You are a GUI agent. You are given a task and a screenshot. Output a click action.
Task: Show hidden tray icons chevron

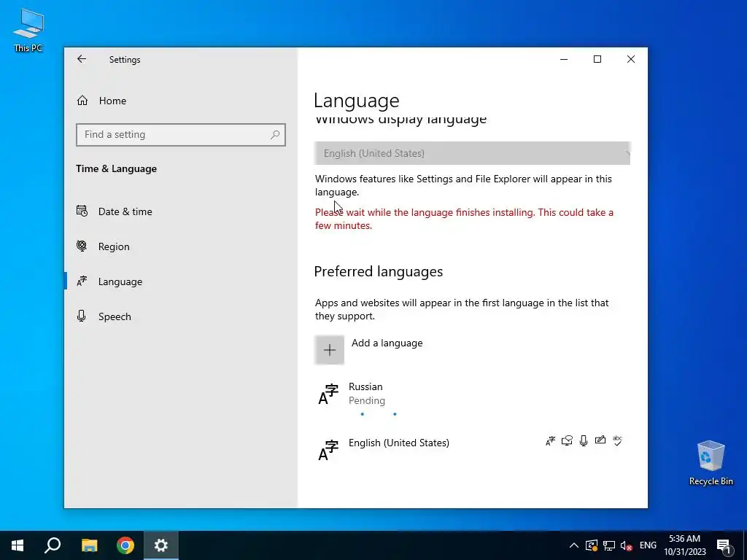coord(574,545)
